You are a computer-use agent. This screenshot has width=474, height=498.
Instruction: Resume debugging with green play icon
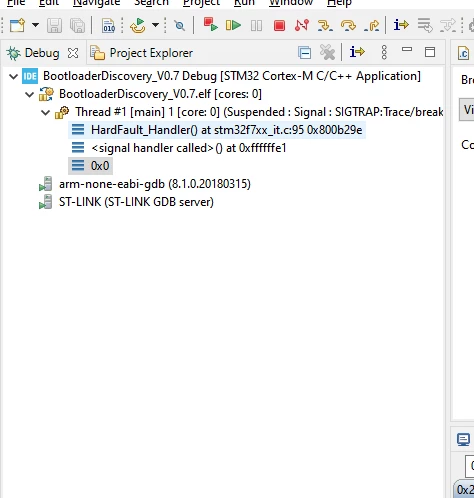(x=233, y=25)
